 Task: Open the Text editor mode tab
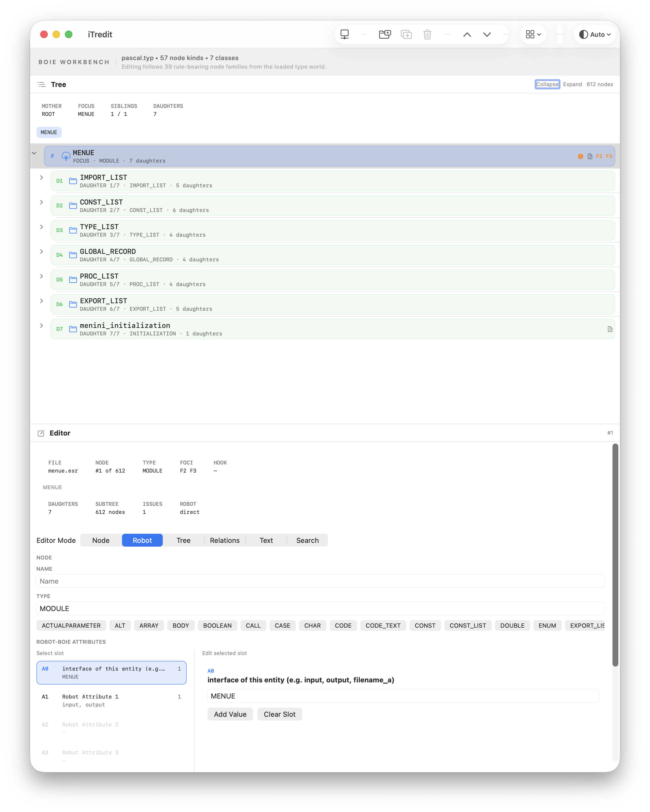point(266,540)
